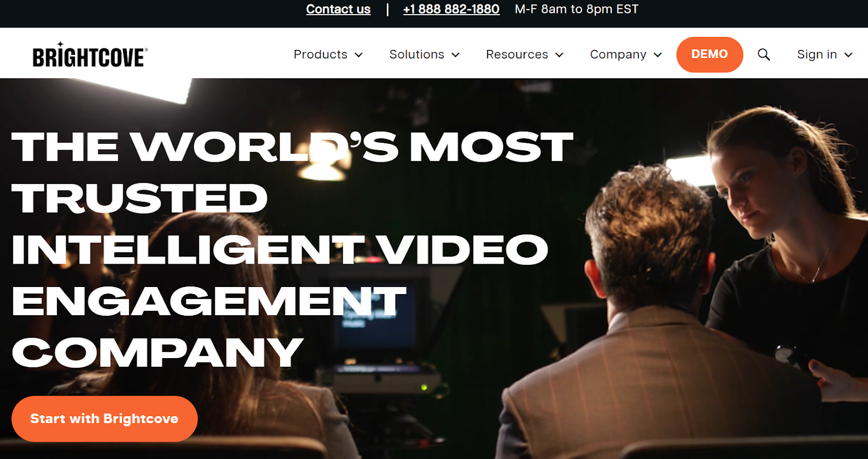The height and width of the screenshot is (459, 868).
Task: Select the Company navigation item
Action: pos(618,55)
